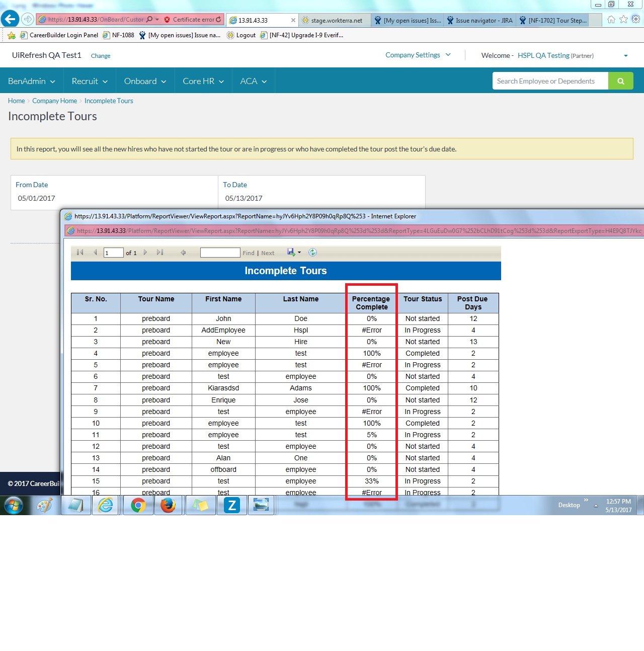Screen dimensions: 644x651
Task: Open the Core HR menu
Action: [x=203, y=82]
